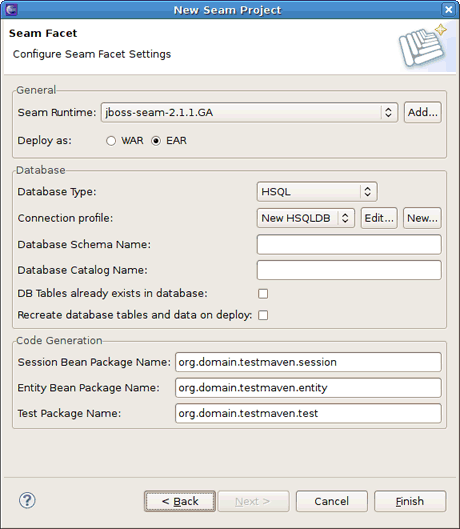Edit the Entity Bean Package Name field
This screenshot has height=529, width=460.
308,388
